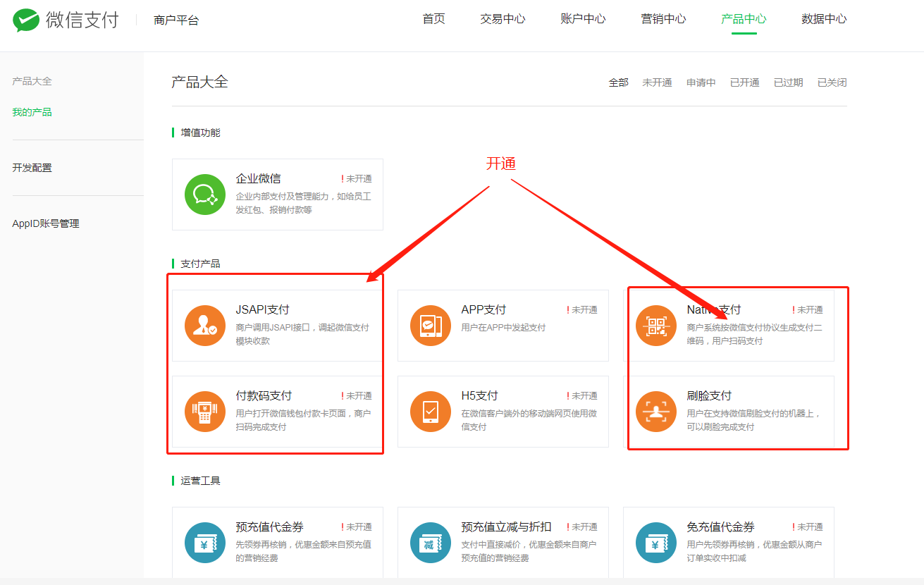Open the 刷脸支付 product title
924x585 pixels.
tap(709, 395)
